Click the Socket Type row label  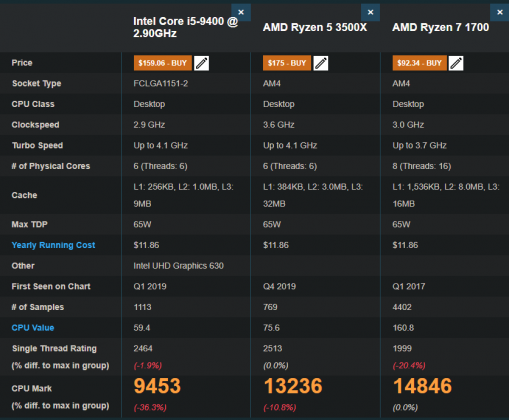click(x=37, y=83)
